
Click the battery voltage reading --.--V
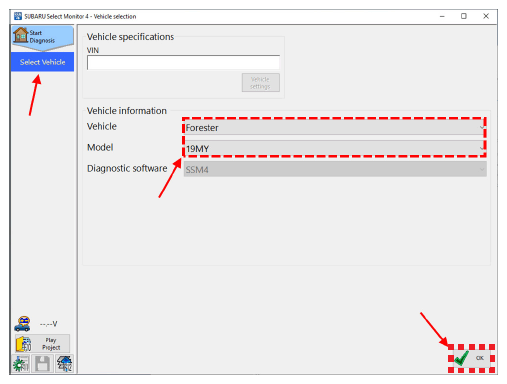coord(48,324)
